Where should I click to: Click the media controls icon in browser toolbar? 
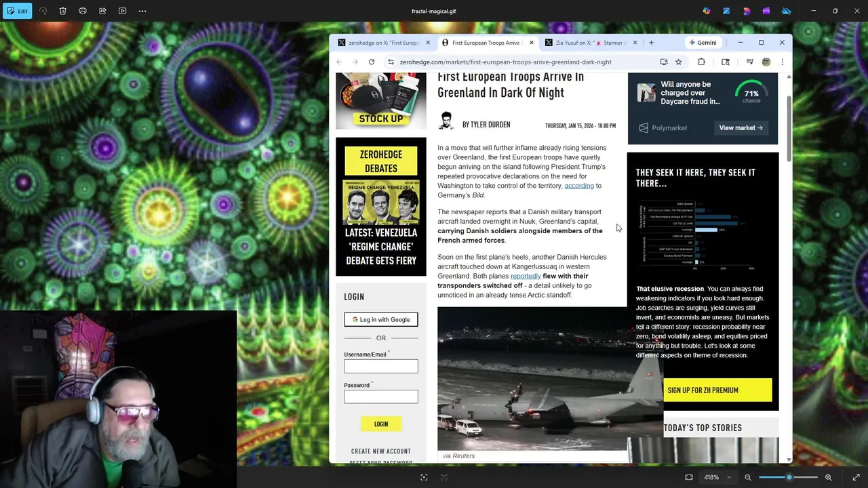(x=749, y=62)
